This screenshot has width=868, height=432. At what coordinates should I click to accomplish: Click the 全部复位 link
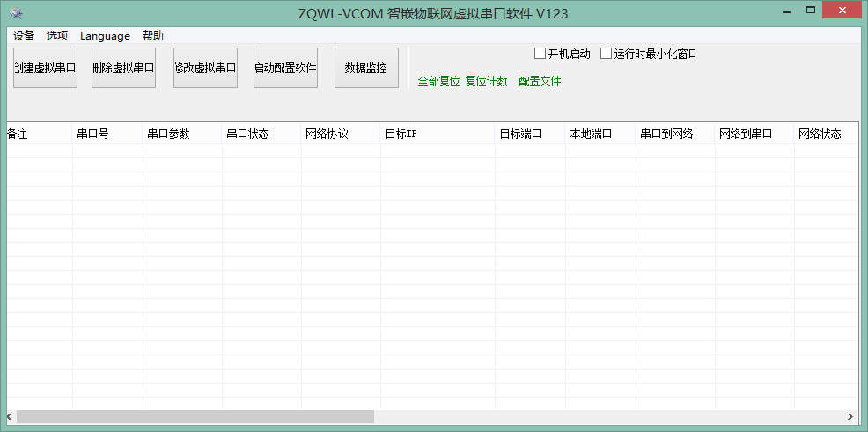[438, 81]
